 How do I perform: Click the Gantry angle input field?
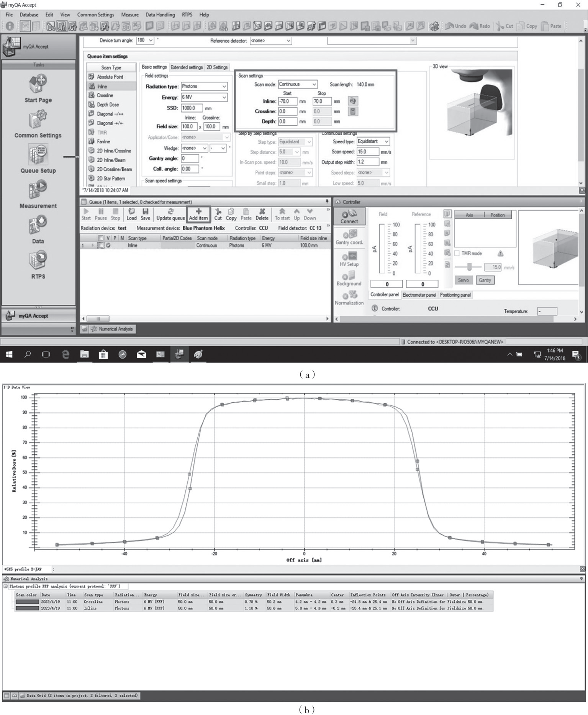[x=190, y=158]
